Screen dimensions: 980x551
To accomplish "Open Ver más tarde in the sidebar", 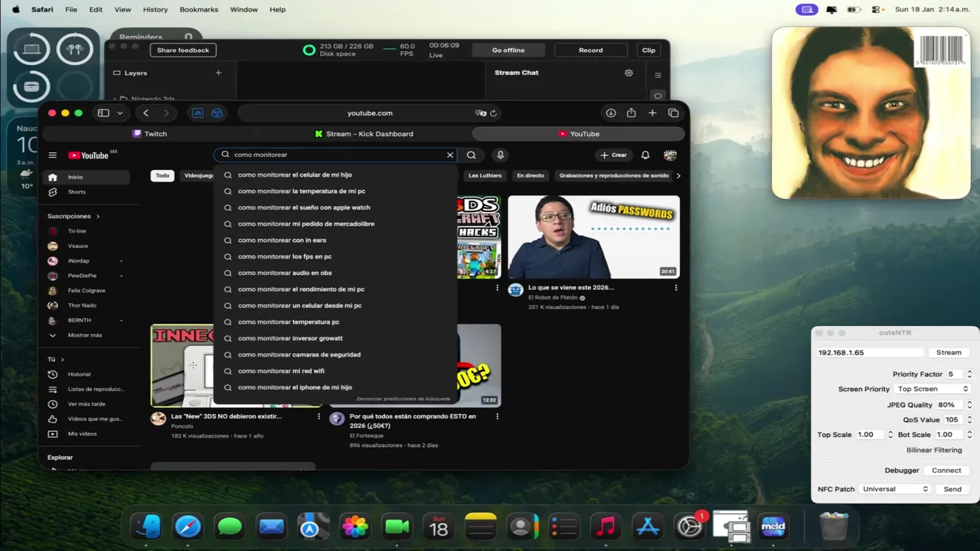I will tap(85, 404).
